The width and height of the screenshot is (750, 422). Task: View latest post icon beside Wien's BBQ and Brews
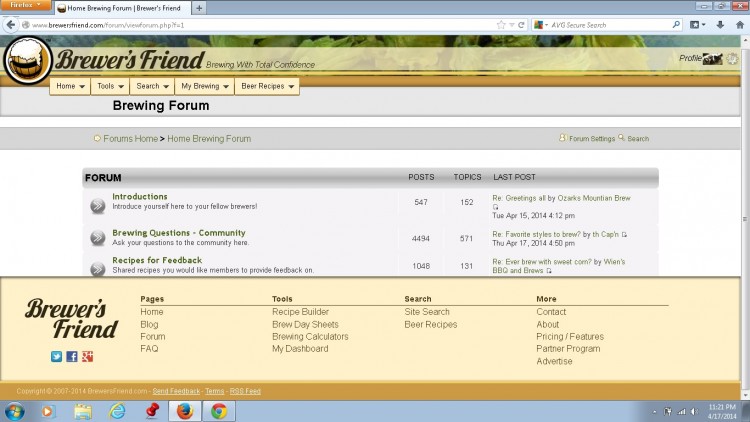549,271
